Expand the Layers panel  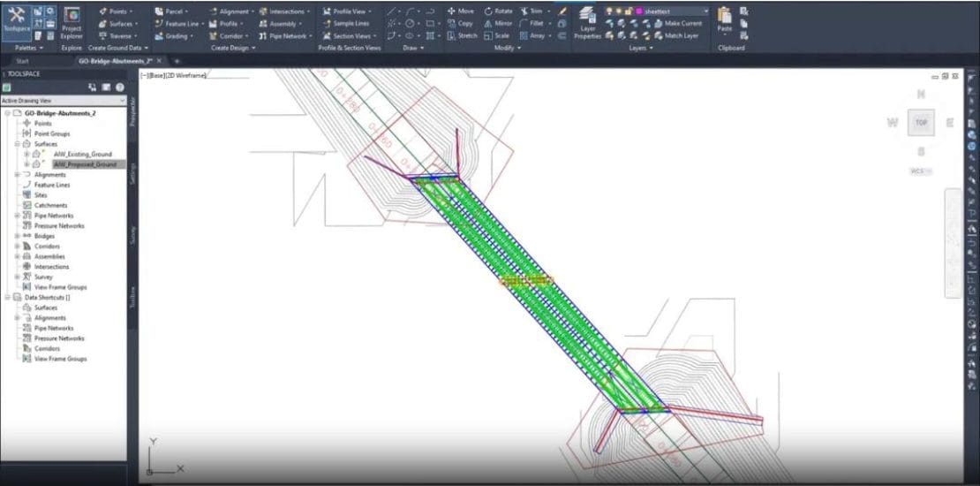pyautogui.click(x=641, y=48)
